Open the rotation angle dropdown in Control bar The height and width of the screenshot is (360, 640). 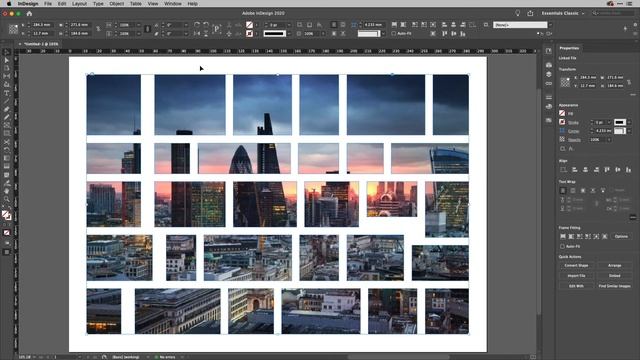pyautogui.click(x=186, y=25)
